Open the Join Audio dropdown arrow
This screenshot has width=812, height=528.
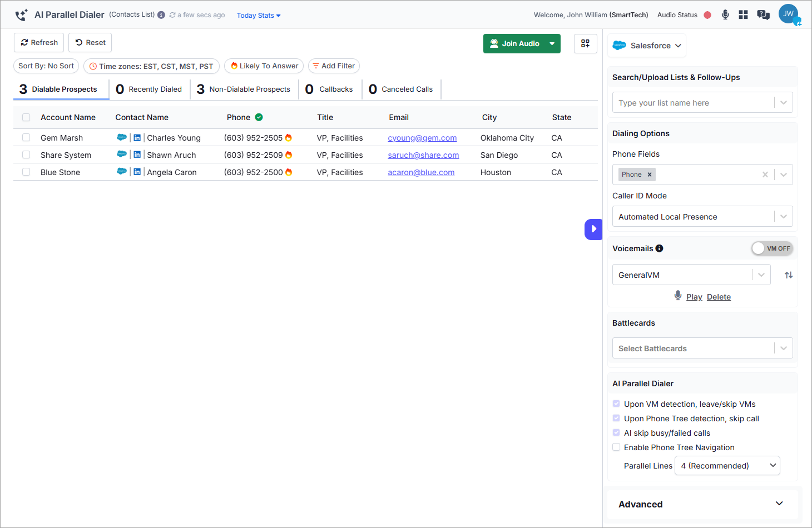point(552,43)
